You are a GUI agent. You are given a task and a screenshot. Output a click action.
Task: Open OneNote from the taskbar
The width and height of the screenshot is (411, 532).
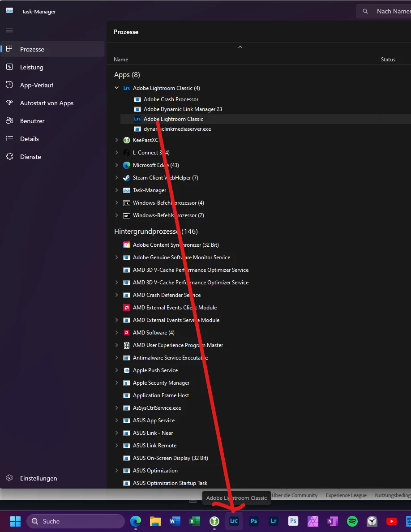tap(333, 521)
